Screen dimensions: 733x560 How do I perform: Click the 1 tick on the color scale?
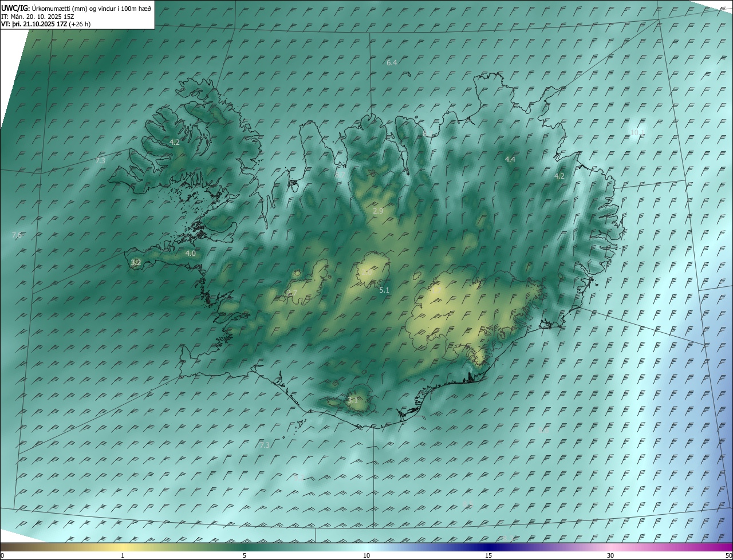(123, 555)
